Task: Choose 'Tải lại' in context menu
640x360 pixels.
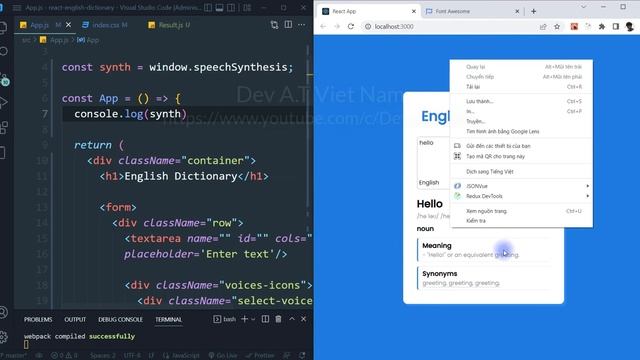Action: tap(521, 87)
